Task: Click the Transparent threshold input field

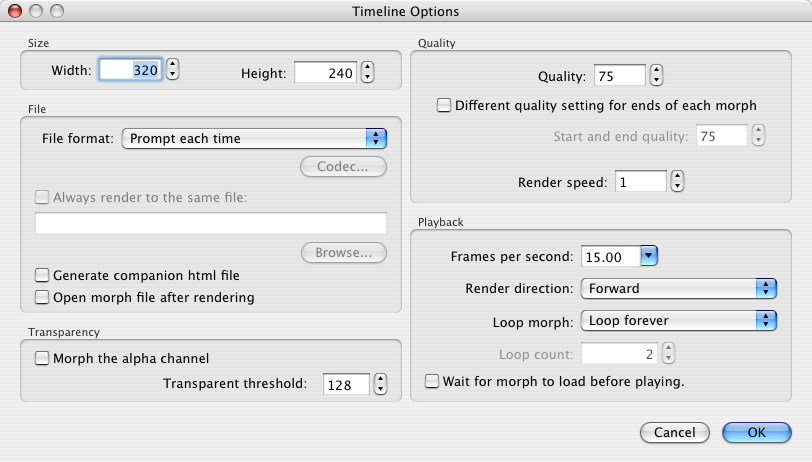Action: (x=345, y=384)
